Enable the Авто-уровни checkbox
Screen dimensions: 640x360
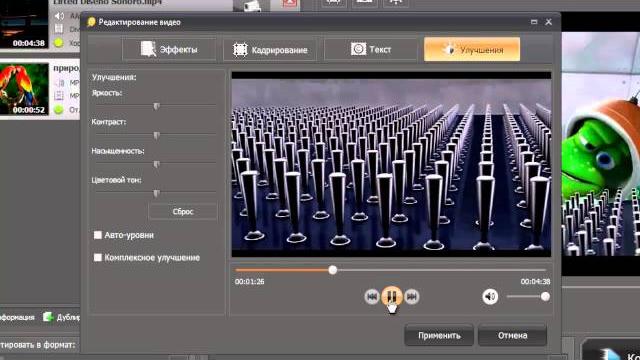pyautogui.click(x=98, y=235)
